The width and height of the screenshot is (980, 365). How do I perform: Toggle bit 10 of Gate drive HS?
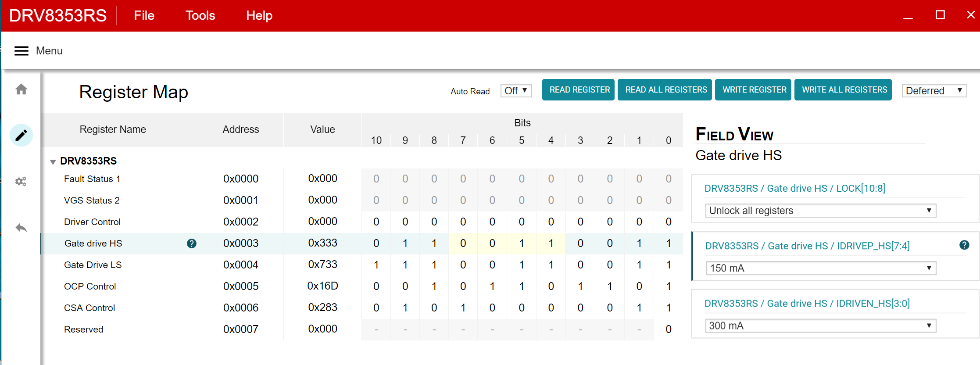tap(376, 243)
